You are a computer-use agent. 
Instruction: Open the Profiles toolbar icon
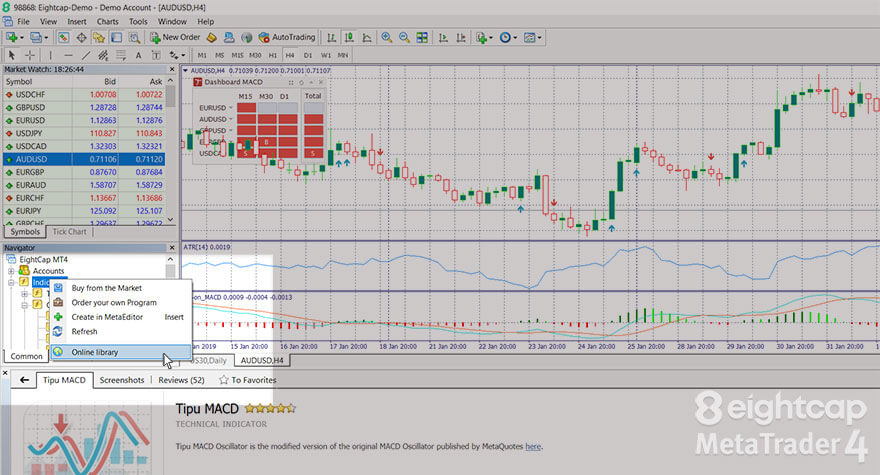point(36,38)
